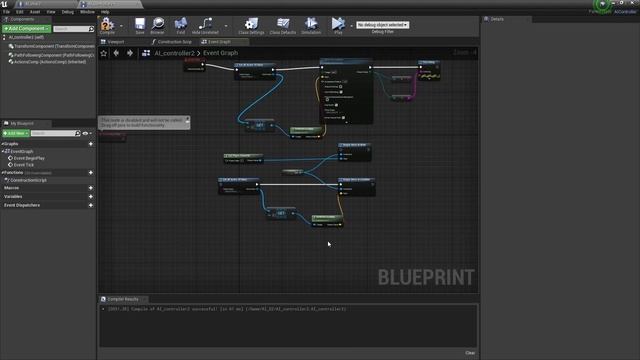Viewport: 640px width, 360px height.
Task: Open Class Defaults from the toolbar
Action: [282, 25]
